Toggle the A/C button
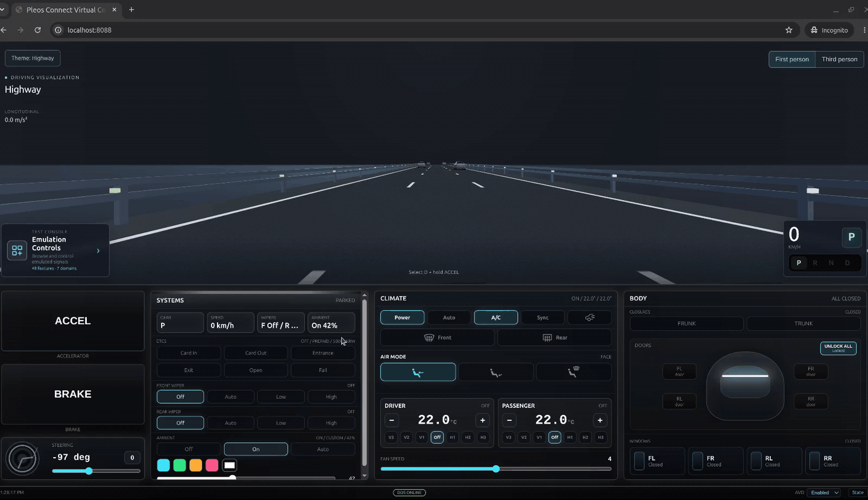The height and width of the screenshot is (500, 868). click(x=495, y=317)
